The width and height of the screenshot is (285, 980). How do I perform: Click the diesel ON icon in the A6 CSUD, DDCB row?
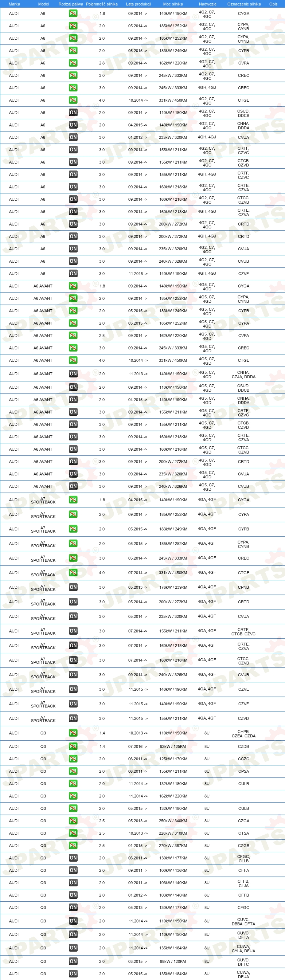coord(73,113)
